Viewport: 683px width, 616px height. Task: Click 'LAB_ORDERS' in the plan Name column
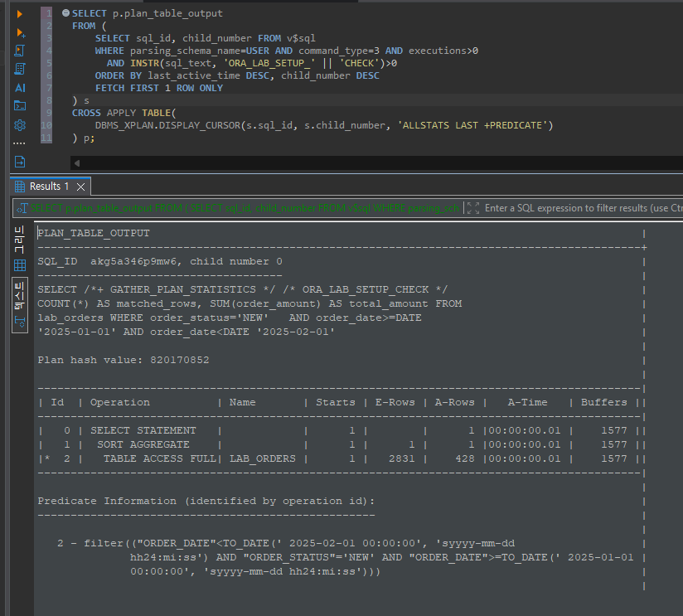263,458
